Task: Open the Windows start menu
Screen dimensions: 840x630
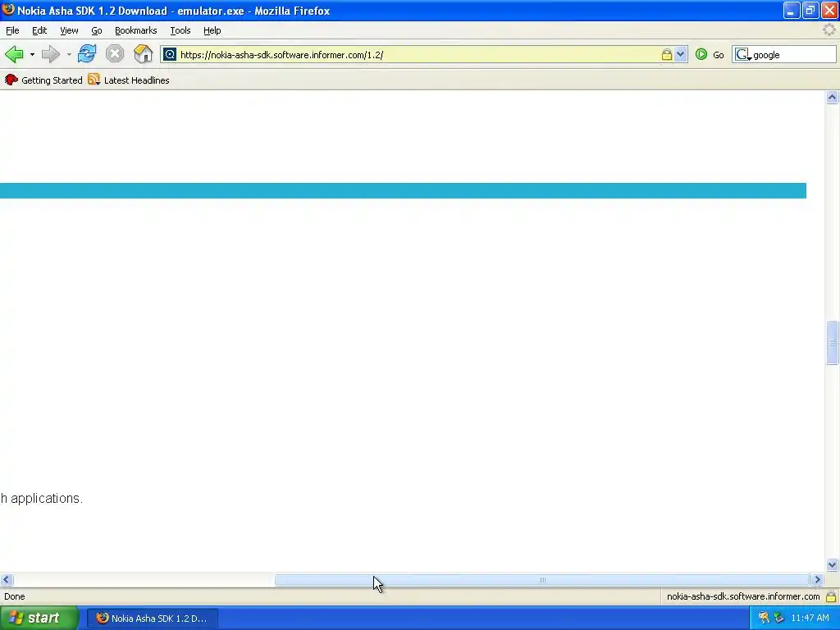Action: coord(39,618)
